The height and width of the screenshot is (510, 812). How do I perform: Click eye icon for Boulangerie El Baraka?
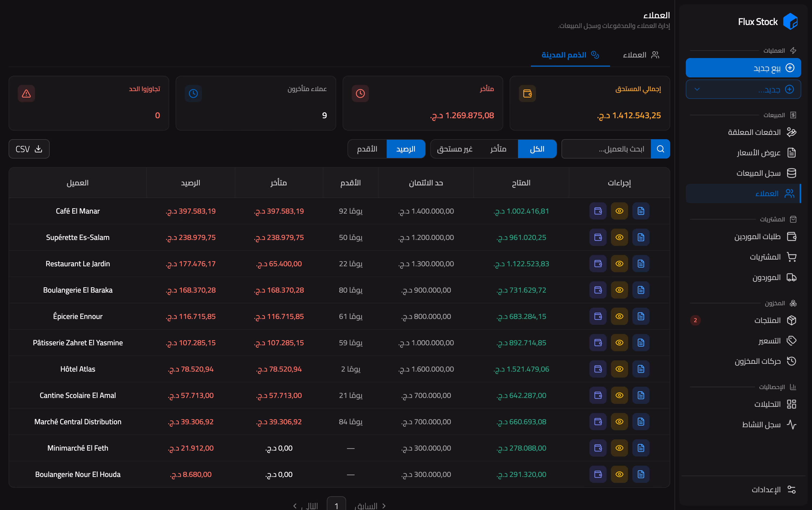coord(619,290)
